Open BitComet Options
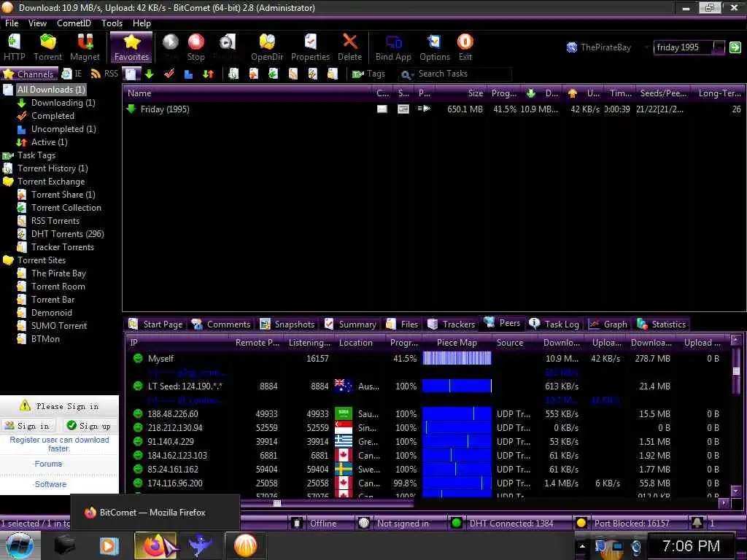This screenshot has width=747, height=560. [x=435, y=47]
